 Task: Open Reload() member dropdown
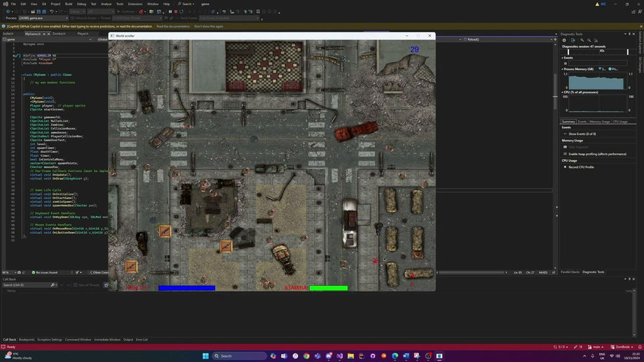[x=508, y=39]
